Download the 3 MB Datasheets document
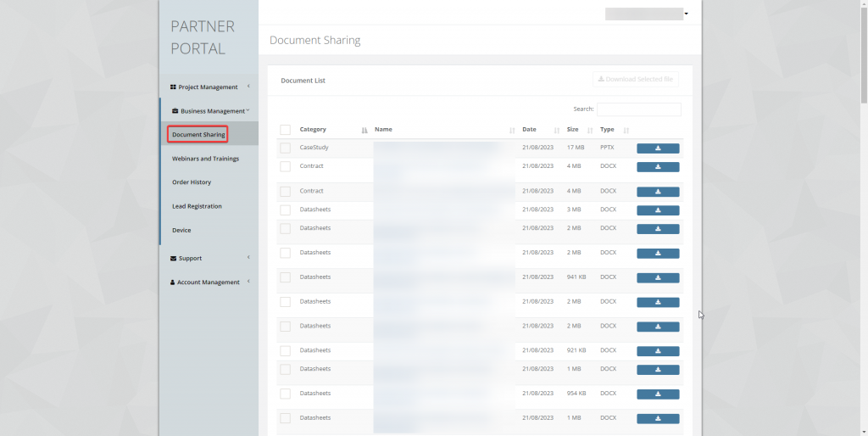868x436 pixels. click(658, 210)
